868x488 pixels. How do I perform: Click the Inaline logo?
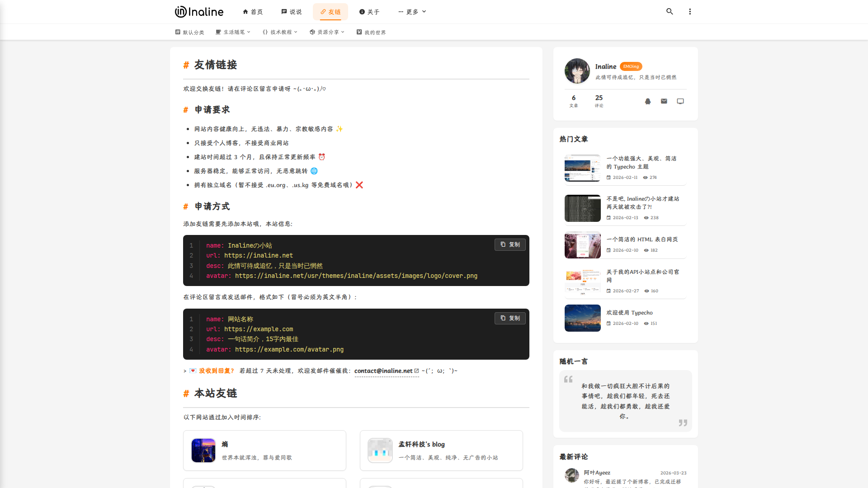click(x=199, y=12)
